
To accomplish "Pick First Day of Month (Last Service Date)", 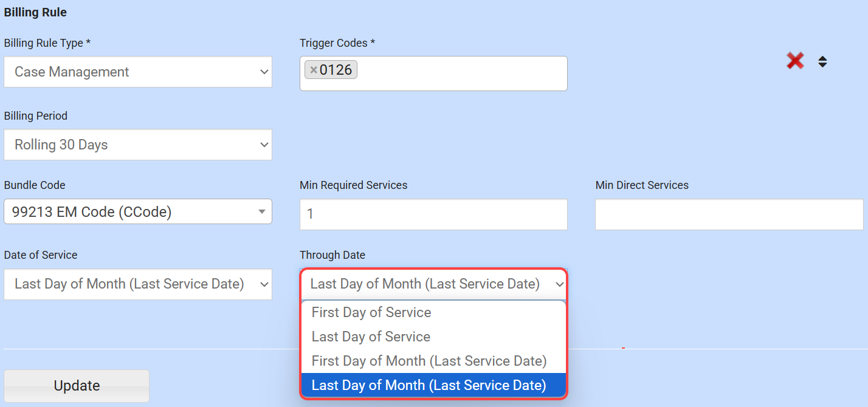I will pos(429,361).
